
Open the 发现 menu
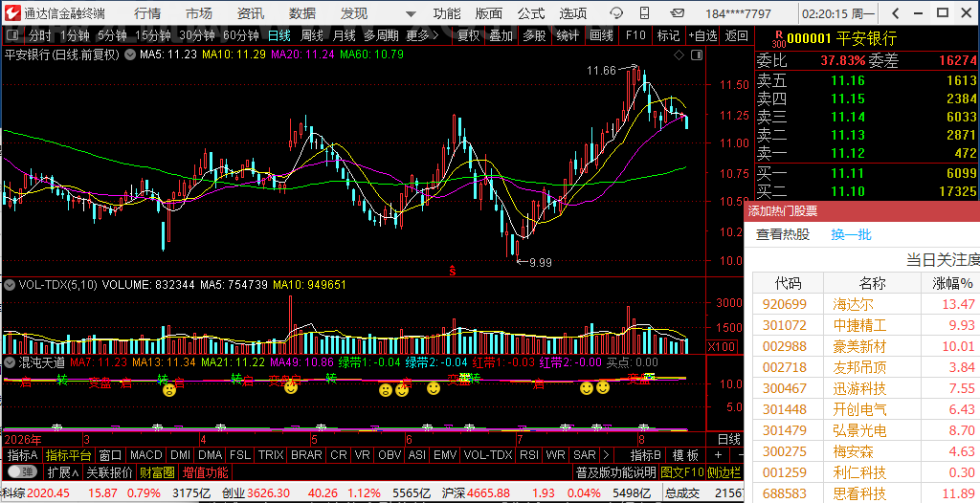coord(354,13)
